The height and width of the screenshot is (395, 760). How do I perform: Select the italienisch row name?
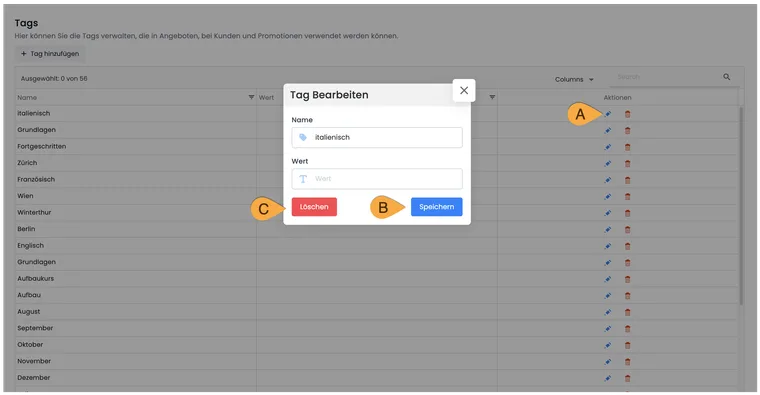(33, 113)
